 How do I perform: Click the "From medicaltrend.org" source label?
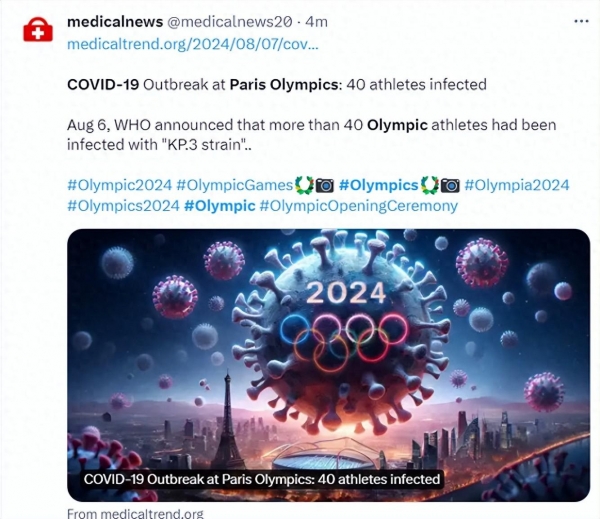(x=135, y=513)
